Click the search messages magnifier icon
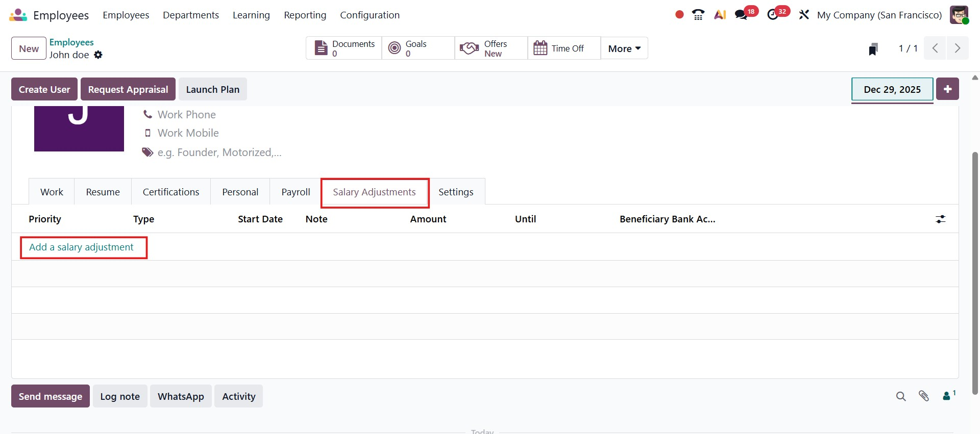Screen dimensions: 980x434 click(x=900, y=396)
